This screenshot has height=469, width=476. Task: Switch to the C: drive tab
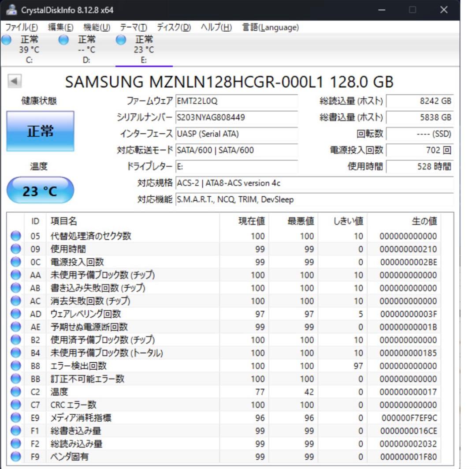[x=29, y=49]
